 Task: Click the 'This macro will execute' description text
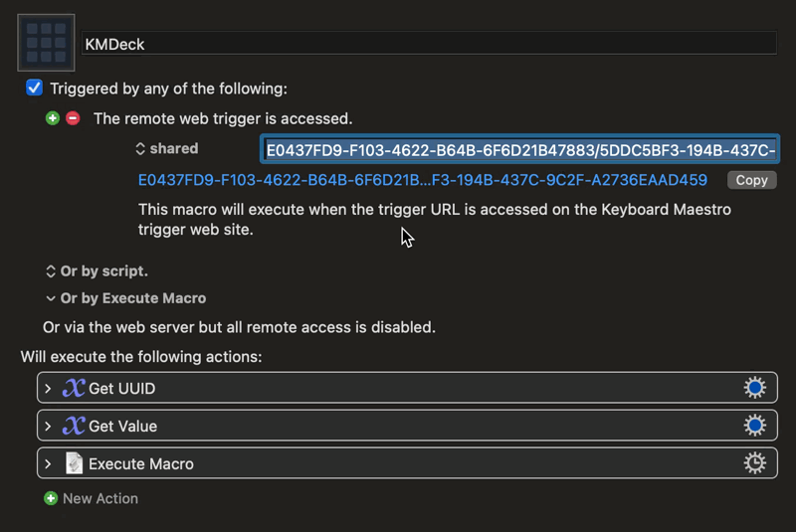click(435, 220)
